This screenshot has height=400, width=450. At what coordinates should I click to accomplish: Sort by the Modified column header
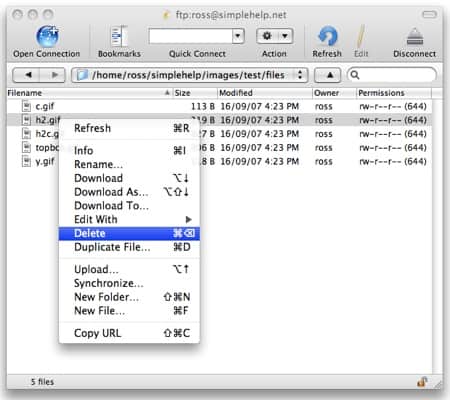265,93
